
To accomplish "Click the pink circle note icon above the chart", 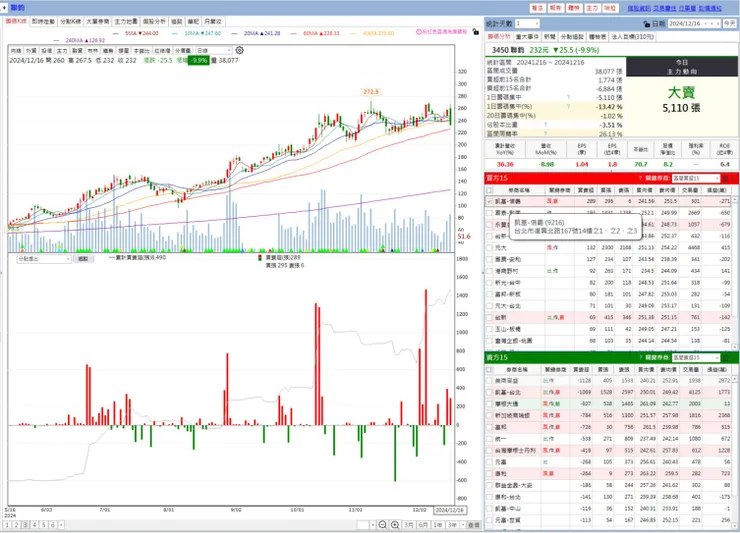I will pos(418,32).
